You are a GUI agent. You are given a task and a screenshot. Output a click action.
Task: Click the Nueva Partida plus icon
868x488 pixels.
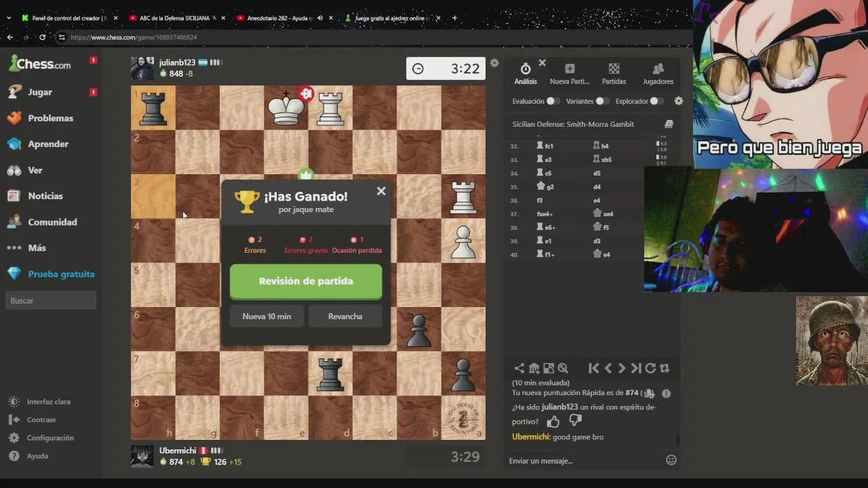click(570, 70)
